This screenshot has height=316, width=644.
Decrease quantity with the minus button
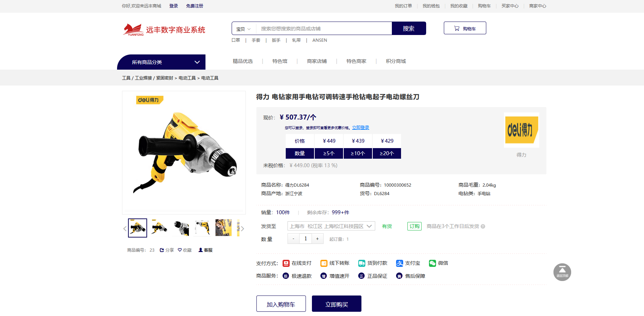click(294, 239)
